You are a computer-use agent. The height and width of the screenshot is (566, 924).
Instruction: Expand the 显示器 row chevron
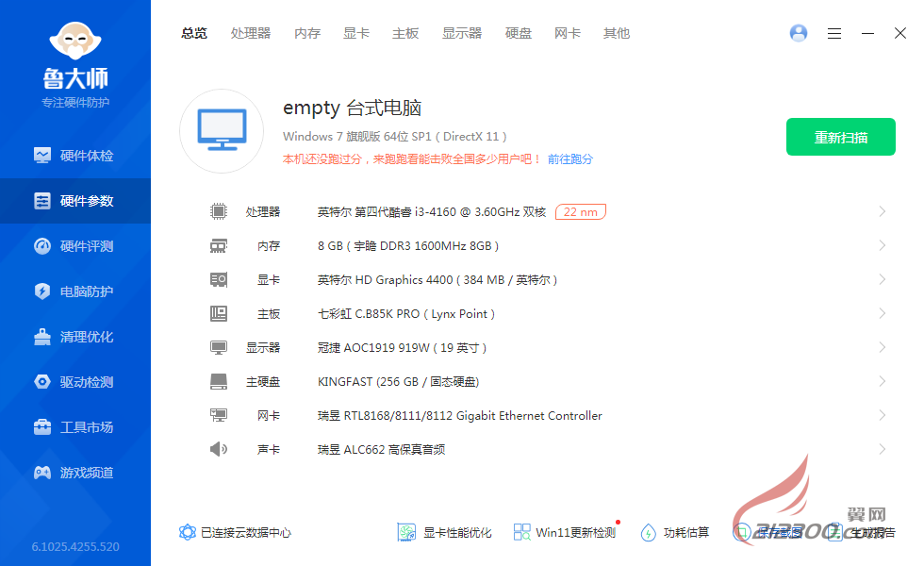click(x=883, y=347)
